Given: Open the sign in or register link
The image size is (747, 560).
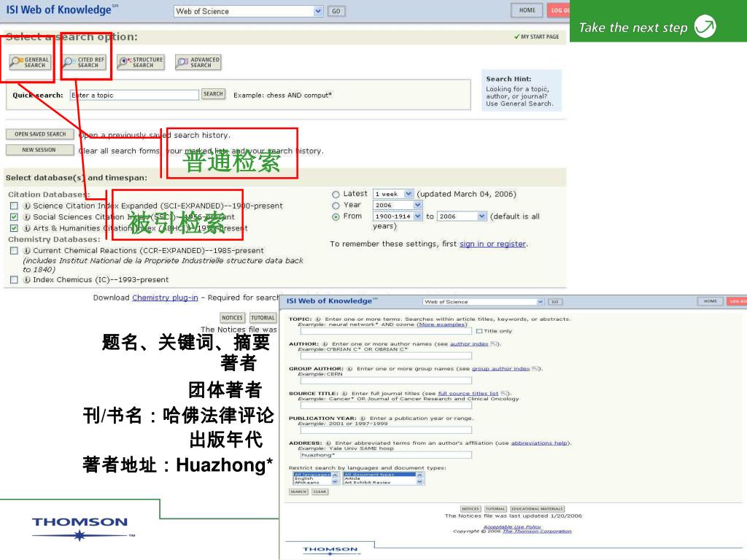Looking at the screenshot, I should tap(492, 244).
